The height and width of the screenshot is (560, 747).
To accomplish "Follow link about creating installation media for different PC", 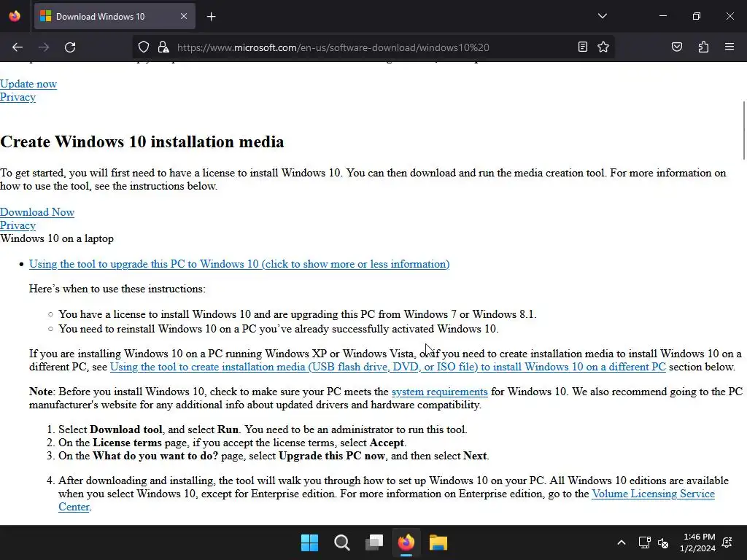I will click(x=388, y=367).
